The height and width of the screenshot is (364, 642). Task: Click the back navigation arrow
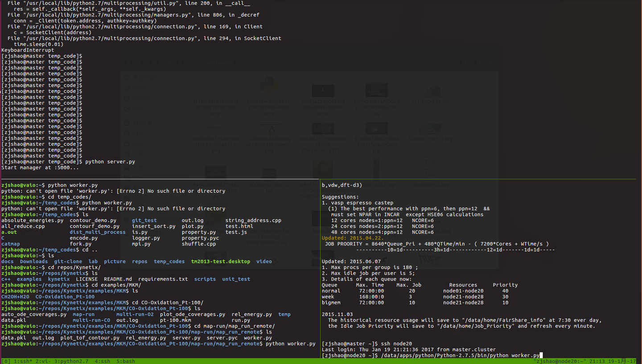pyautogui.click(x=128, y=62)
